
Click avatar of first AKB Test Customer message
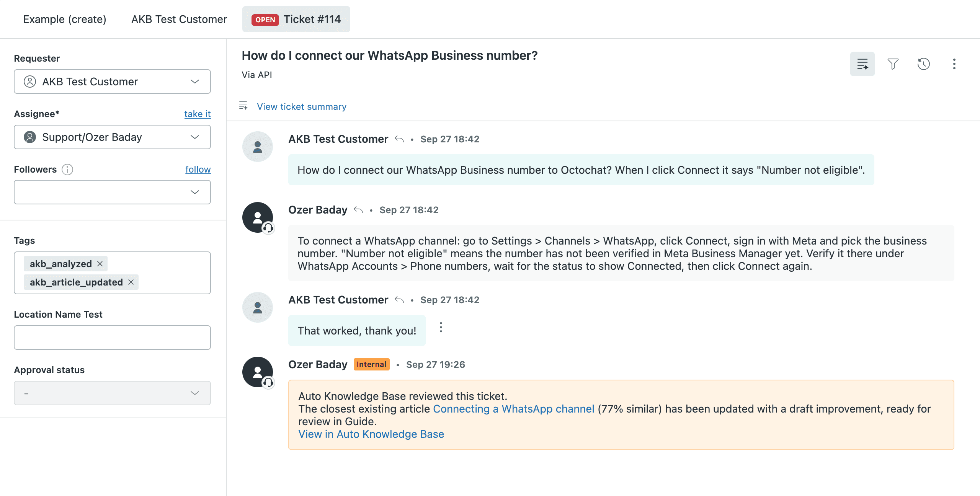258,147
